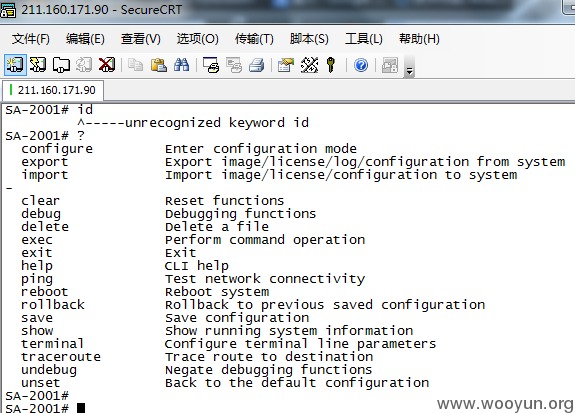The height and width of the screenshot is (413, 575).
Task: Click the Connect toolbar icon
Action: pos(15,65)
